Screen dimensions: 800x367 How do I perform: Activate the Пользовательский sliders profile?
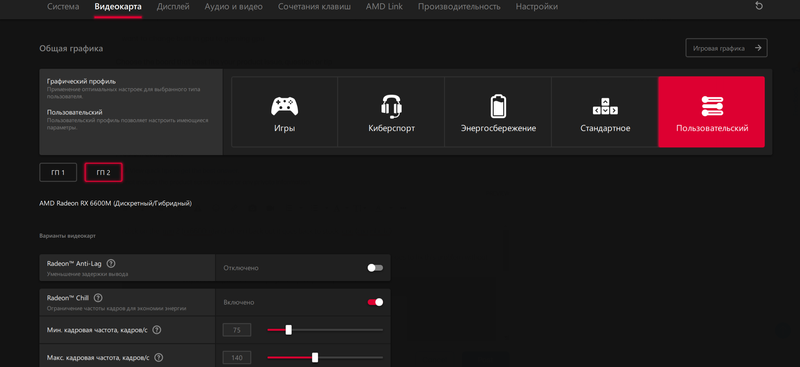[x=712, y=112]
